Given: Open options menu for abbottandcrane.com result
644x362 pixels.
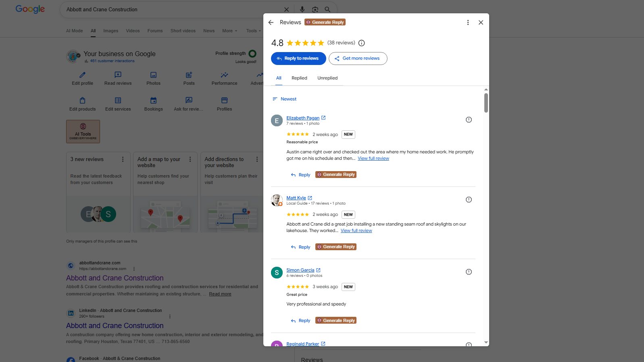Looking at the screenshot, I should coord(134,269).
